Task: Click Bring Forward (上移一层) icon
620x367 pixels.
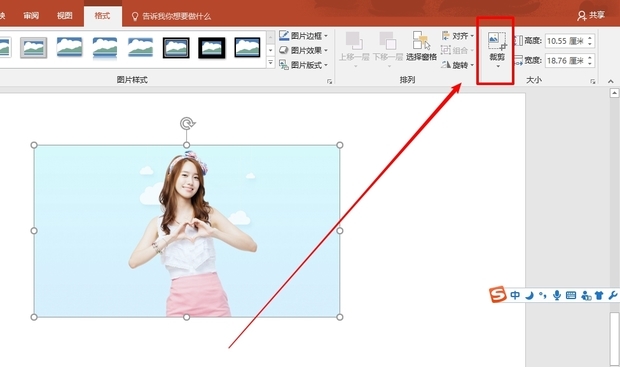Action: click(x=354, y=41)
